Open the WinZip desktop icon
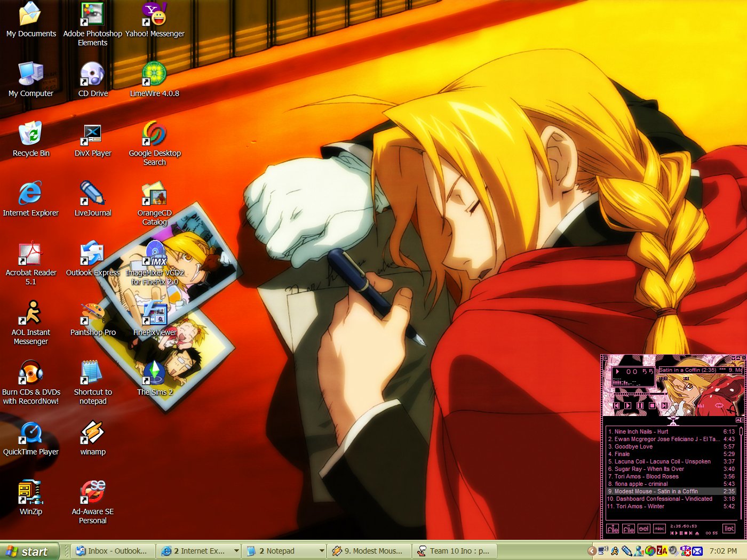The height and width of the screenshot is (560, 747). 31,498
